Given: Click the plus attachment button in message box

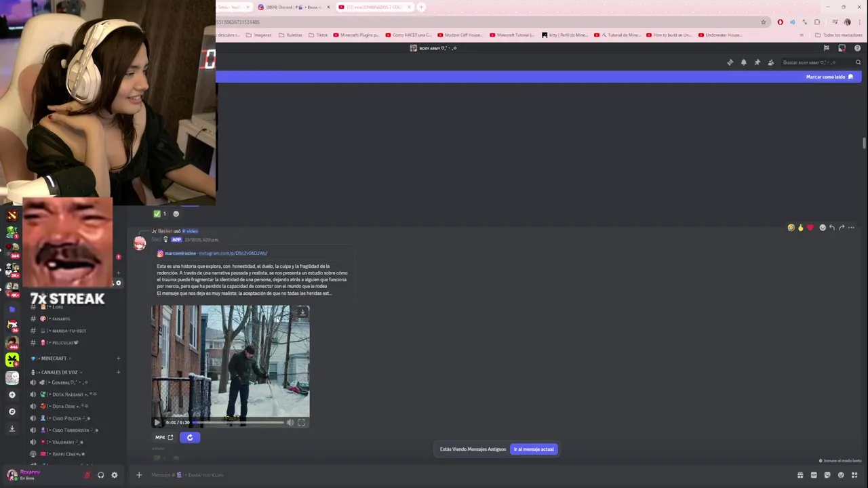Looking at the screenshot, I should [139, 475].
